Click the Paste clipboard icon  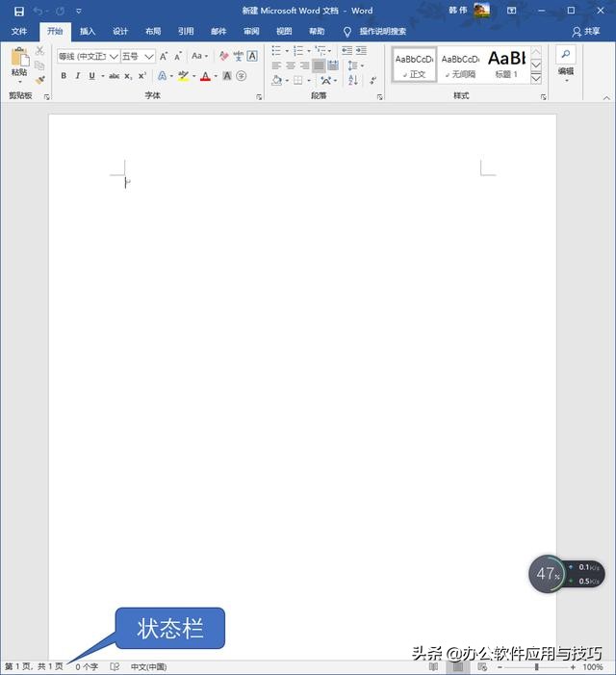[19, 57]
